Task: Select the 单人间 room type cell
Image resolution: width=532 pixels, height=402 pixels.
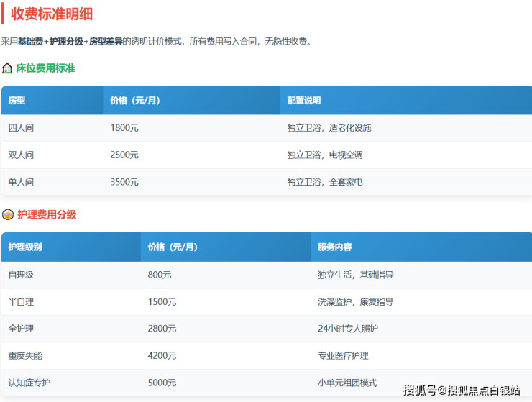Action: click(21, 182)
